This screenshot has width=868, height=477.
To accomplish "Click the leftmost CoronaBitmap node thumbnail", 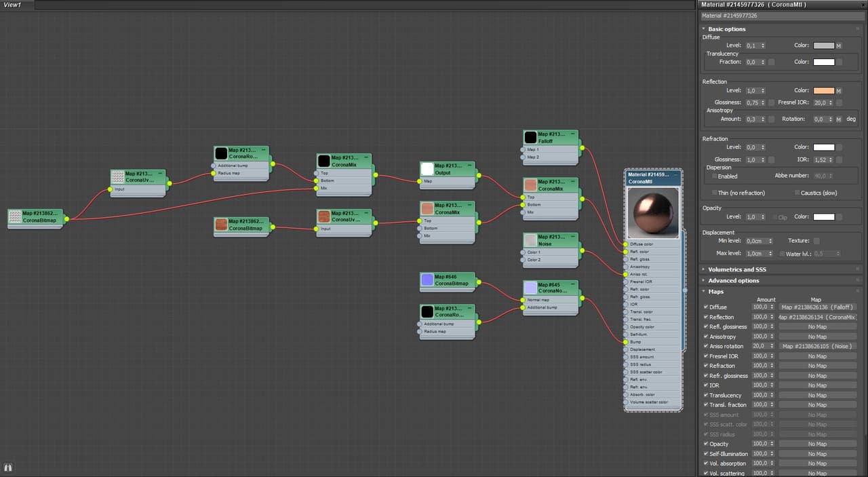I will coord(15,216).
